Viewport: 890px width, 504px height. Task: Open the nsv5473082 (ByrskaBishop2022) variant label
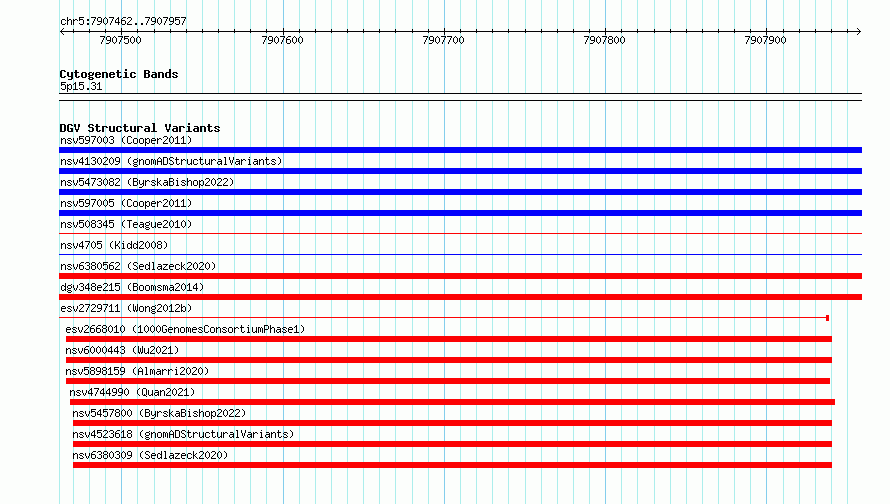coord(147,182)
